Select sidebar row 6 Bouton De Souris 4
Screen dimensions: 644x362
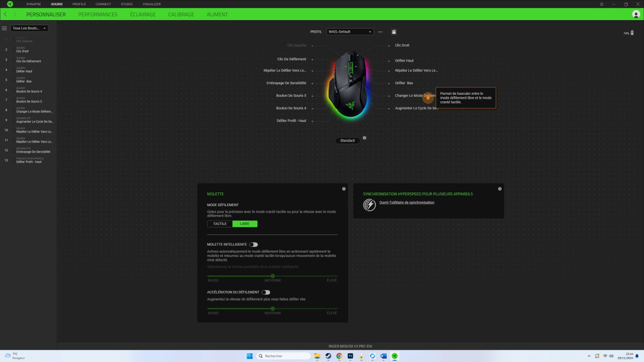tap(28, 90)
